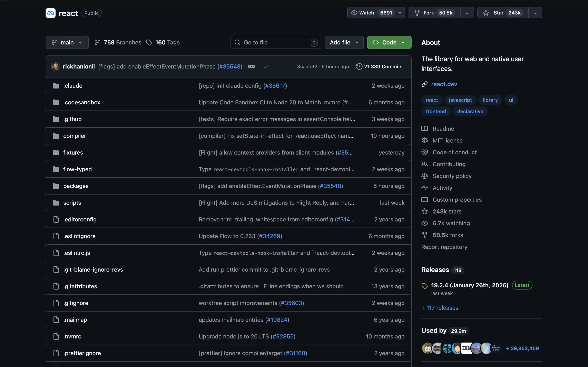Click the Meta organization logo
The image size is (588, 367).
pyautogui.click(x=51, y=13)
